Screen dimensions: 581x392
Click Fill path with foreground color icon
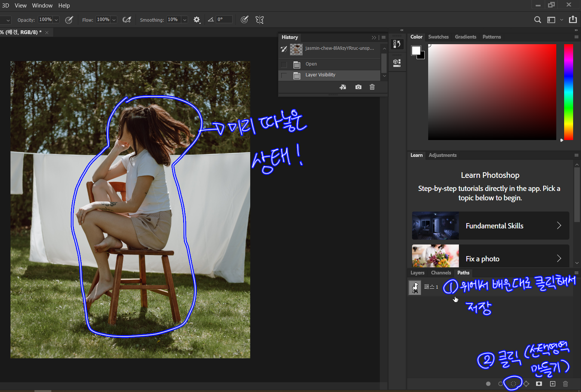point(488,384)
